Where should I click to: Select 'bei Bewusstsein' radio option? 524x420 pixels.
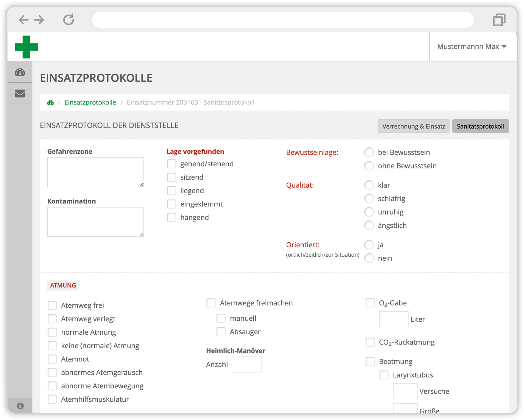coord(369,152)
